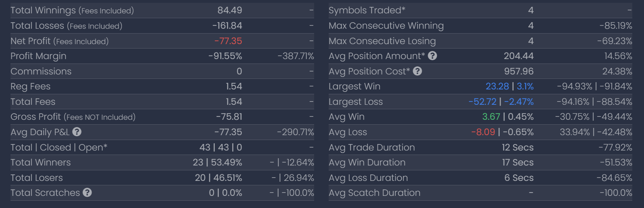This screenshot has height=208, width=644.
Task: Open the Avg Daily P&L help tooltip icon
Action: (77, 132)
